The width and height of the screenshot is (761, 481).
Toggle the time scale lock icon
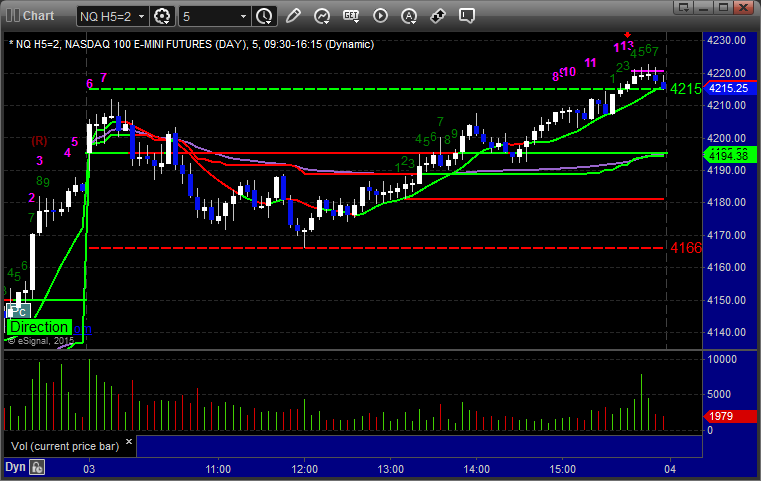37,467
